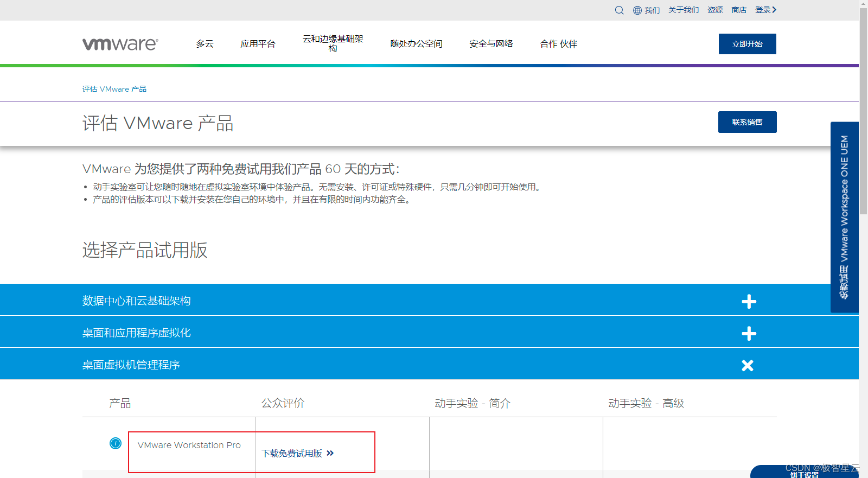Click the search magnifier icon
The height and width of the screenshot is (478, 868).
pyautogui.click(x=619, y=10)
